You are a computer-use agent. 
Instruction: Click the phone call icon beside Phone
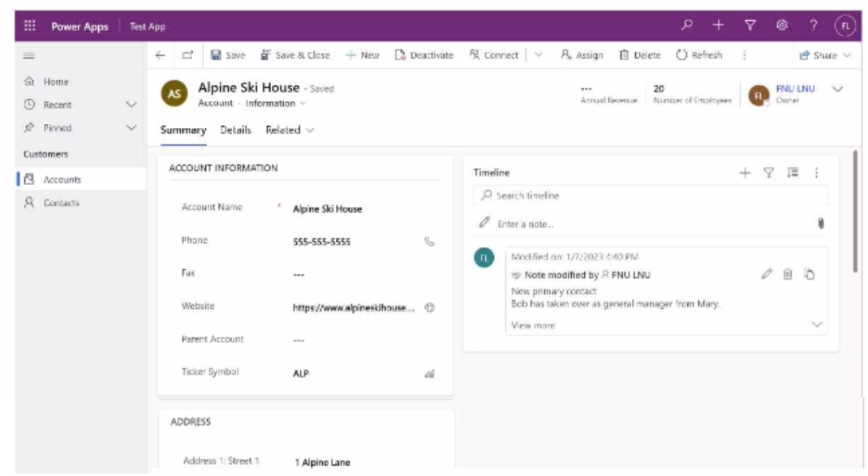[x=429, y=242]
